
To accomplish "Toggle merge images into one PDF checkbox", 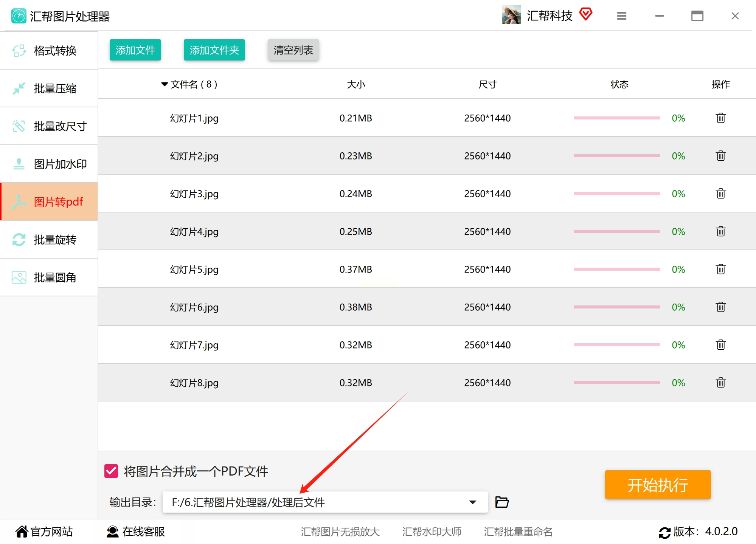I will 111,471.
